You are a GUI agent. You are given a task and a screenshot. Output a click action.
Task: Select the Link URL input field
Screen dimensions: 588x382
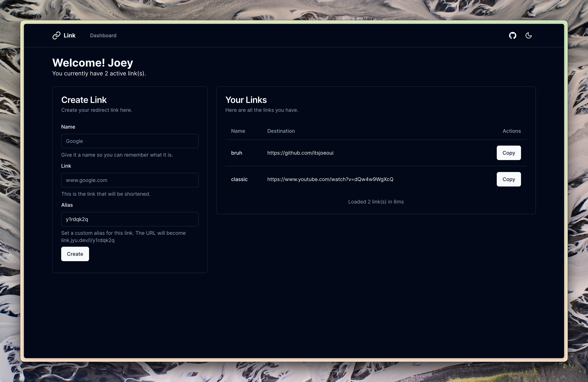pyautogui.click(x=129, y=180)
